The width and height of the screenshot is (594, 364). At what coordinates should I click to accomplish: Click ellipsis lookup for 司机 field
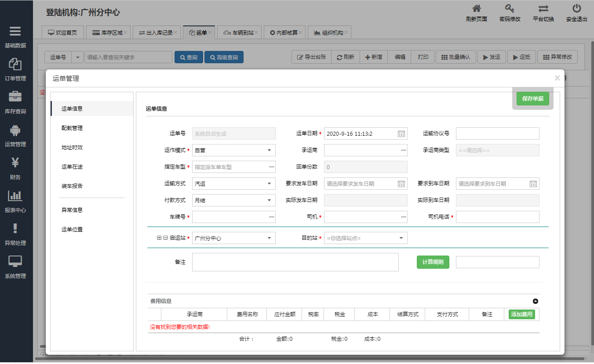click(403, 217)
